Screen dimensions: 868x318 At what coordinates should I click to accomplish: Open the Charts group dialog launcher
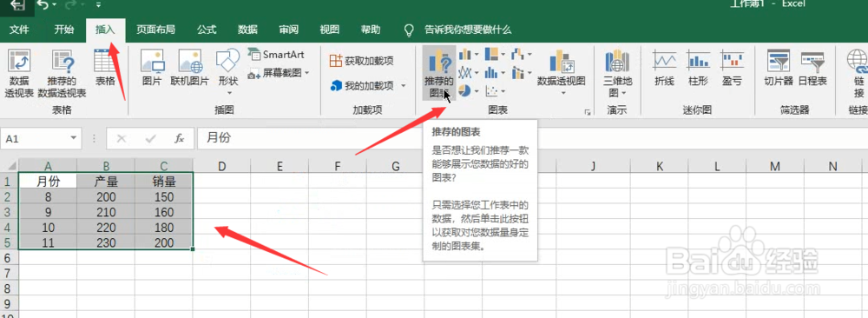click(x=588, y=112)
